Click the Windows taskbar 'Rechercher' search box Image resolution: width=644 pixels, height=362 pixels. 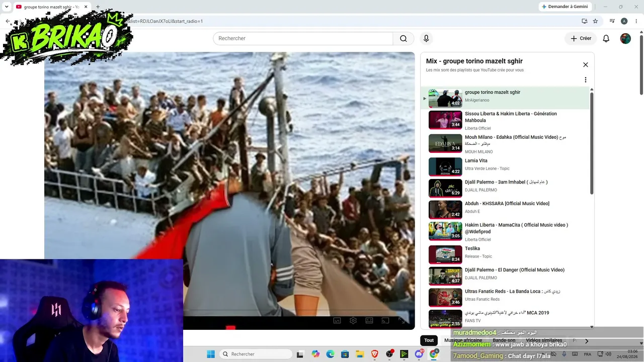coord(256,354)
